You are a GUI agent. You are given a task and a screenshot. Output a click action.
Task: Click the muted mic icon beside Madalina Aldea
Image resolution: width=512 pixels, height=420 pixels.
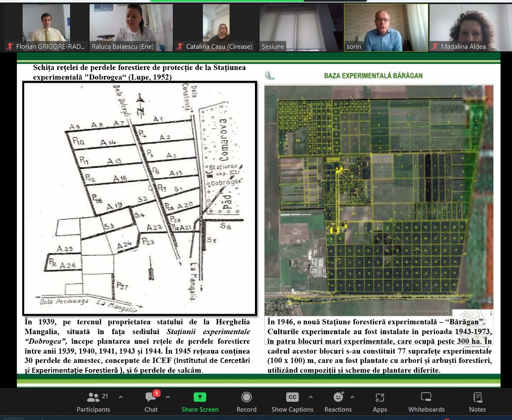click(x=435, y=47)
